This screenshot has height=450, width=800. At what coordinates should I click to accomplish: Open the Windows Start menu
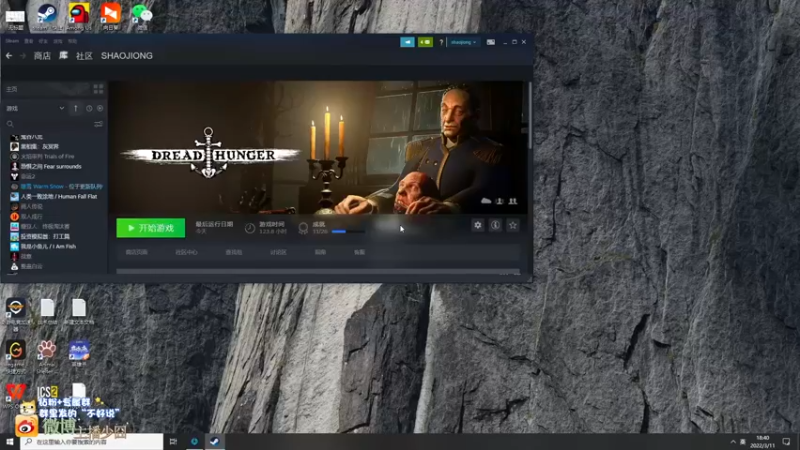(10, 441)
